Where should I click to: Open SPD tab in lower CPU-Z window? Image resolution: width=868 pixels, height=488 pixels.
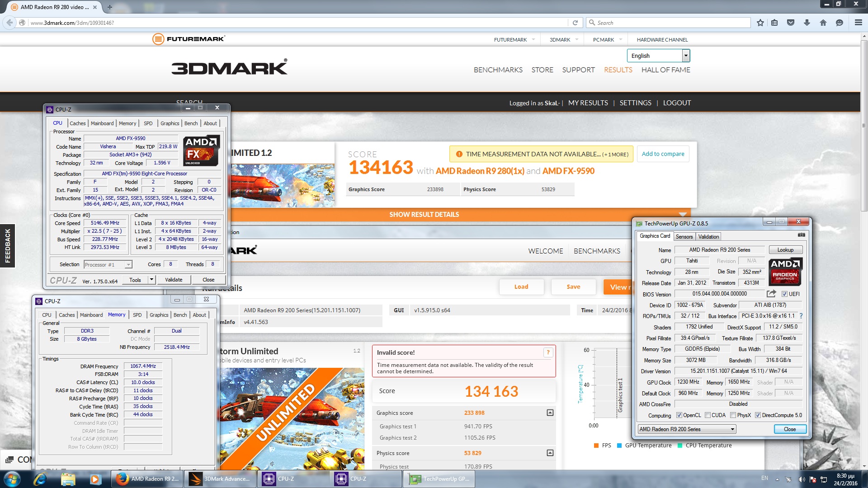pos(137,315)
